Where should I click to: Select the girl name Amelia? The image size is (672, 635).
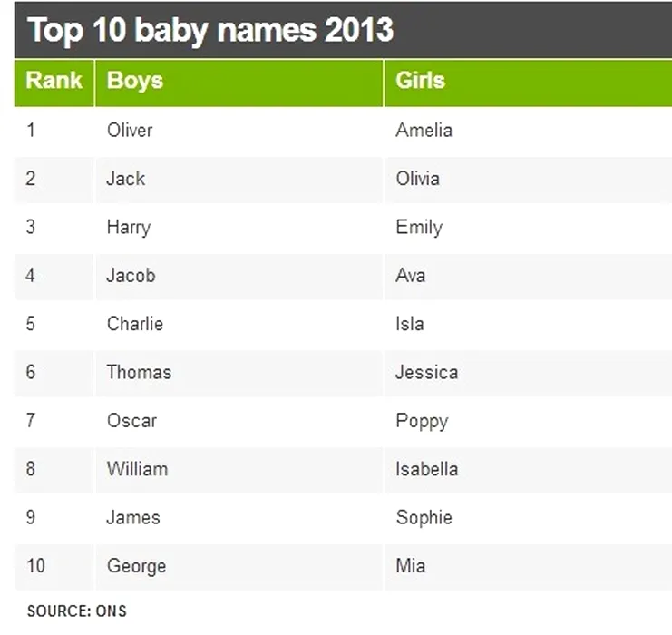(x=424, y=130)
